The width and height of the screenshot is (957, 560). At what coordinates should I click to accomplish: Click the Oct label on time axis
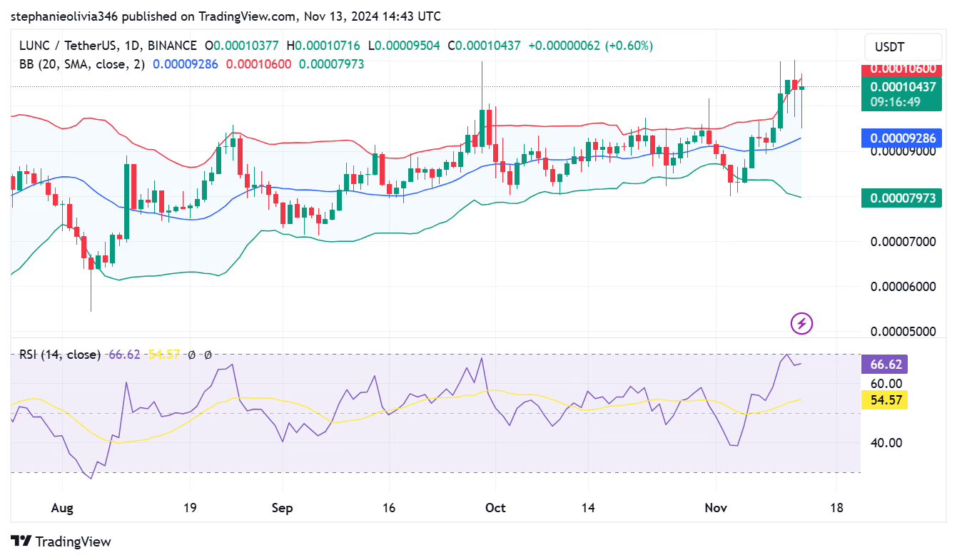point(495,508)
